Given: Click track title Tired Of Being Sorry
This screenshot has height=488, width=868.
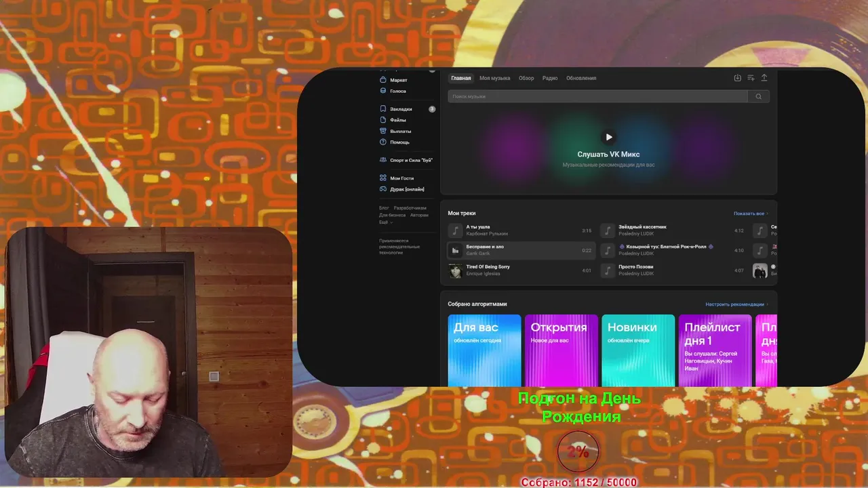Looking at the screenshot, I should point(488,267).
